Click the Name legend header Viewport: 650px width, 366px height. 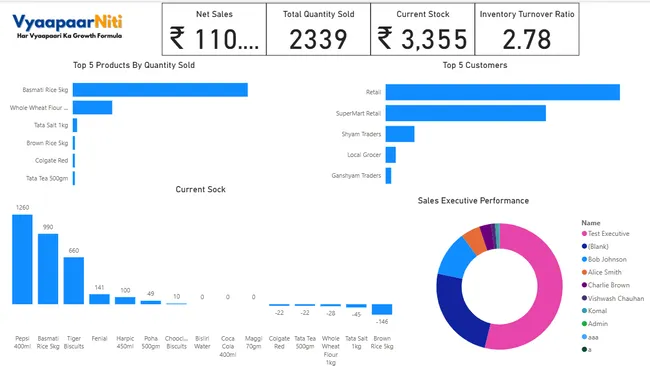591,223
